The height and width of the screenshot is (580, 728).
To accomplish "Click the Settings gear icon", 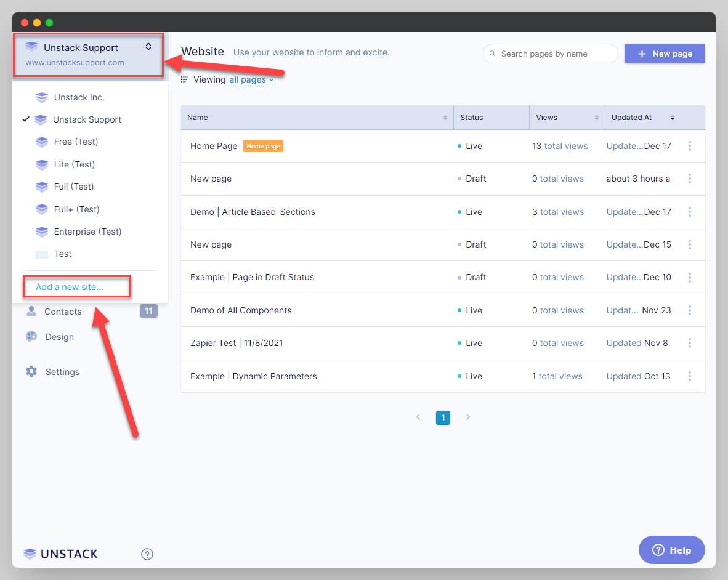I will [31, 371].
